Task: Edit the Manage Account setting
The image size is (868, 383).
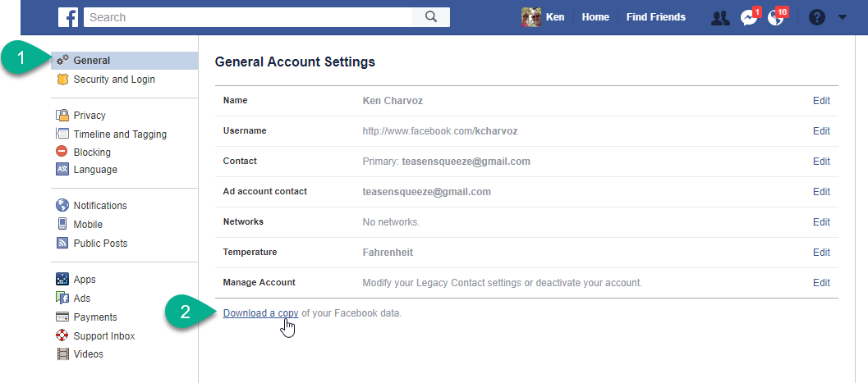Action: [x=821, y=282]
